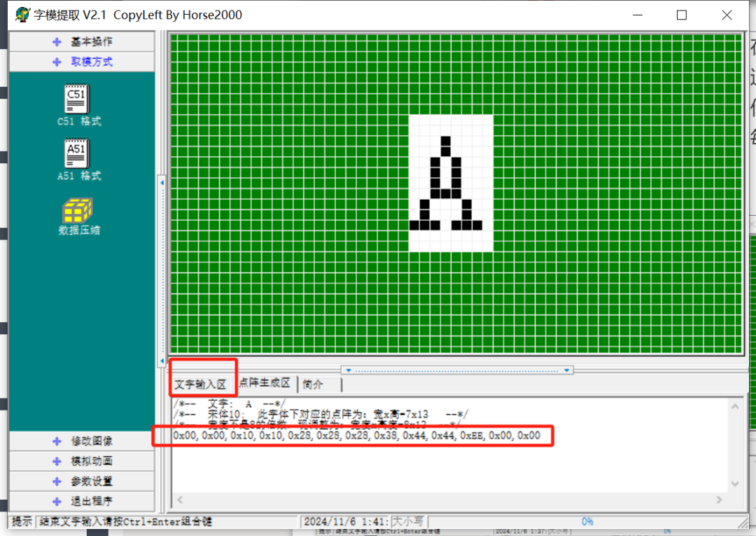Image resolution: width=756 pixels, height=536 pixels.
Task: Click the app icon in title bar
Action: [22, 15]
